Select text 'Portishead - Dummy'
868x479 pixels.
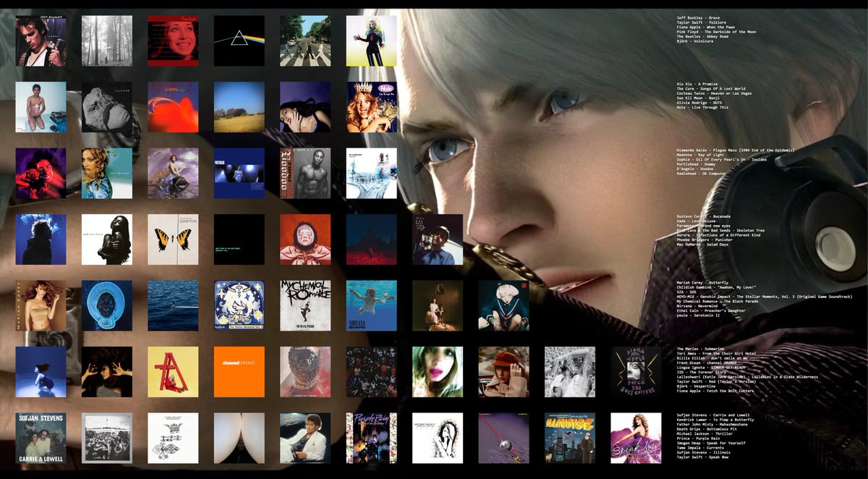point(696,163)
